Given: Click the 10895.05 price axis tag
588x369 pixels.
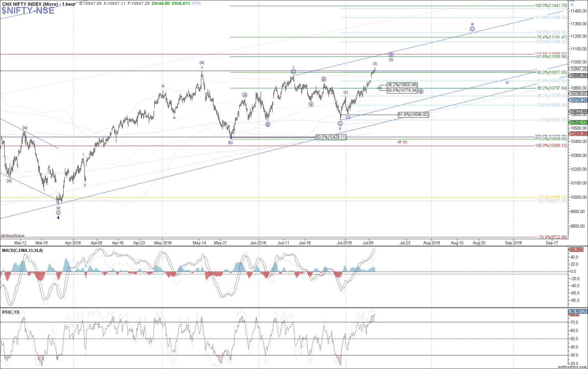Looking at the screenshot, I should (x=579, y=76).
